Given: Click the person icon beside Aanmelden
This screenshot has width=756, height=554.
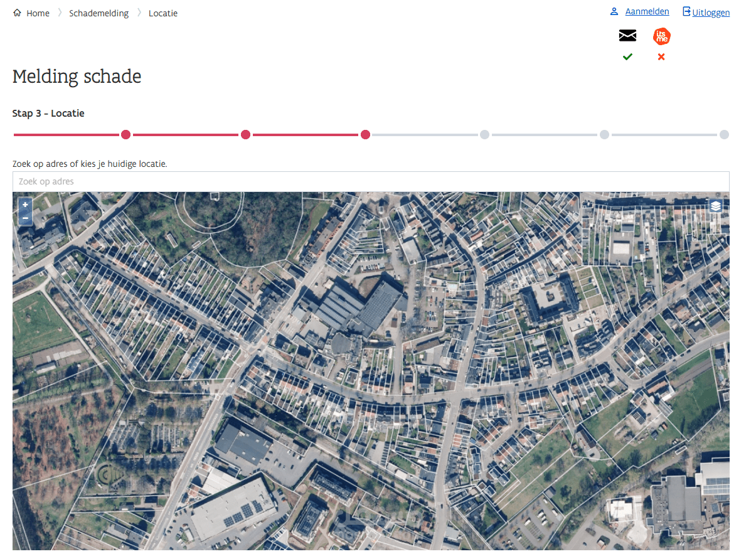Looking at the screenshot, I should [x=614, y=11].
